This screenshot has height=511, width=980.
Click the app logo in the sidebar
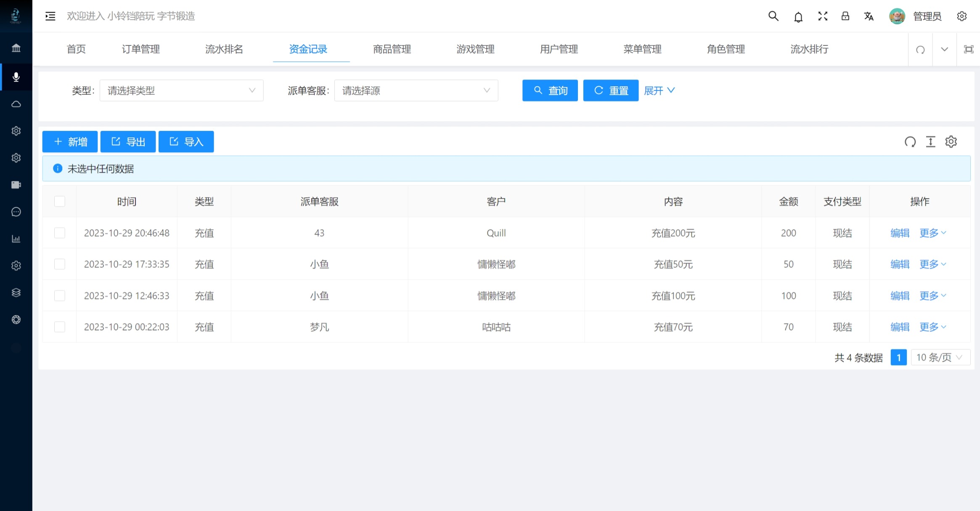[x=16, y=16]
